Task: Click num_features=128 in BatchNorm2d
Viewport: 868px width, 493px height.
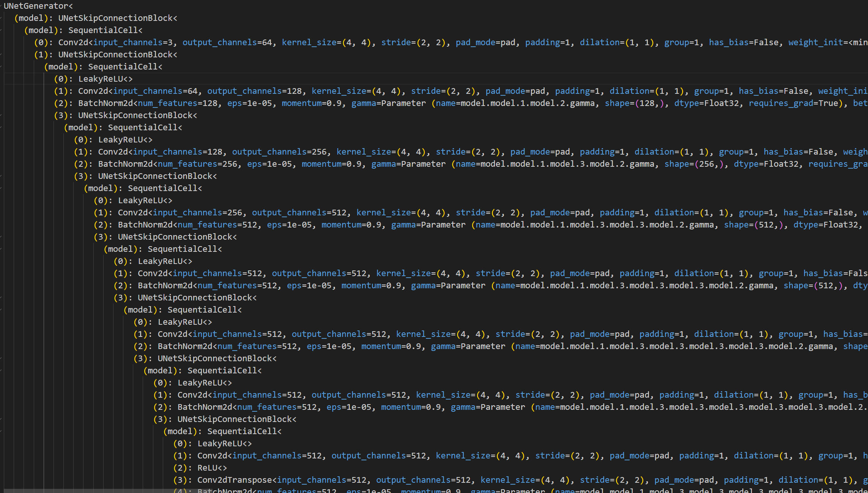Action: click(178, 103)
